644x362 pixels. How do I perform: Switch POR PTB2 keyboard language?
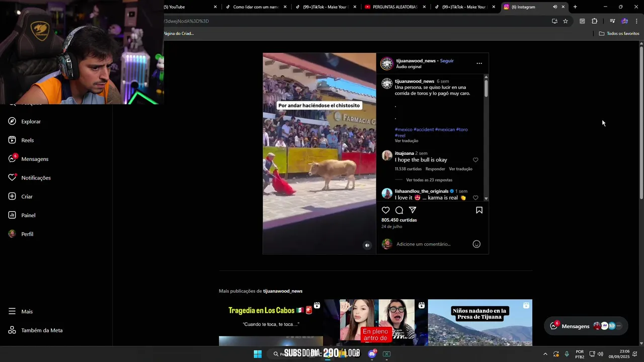pos(580,354)
